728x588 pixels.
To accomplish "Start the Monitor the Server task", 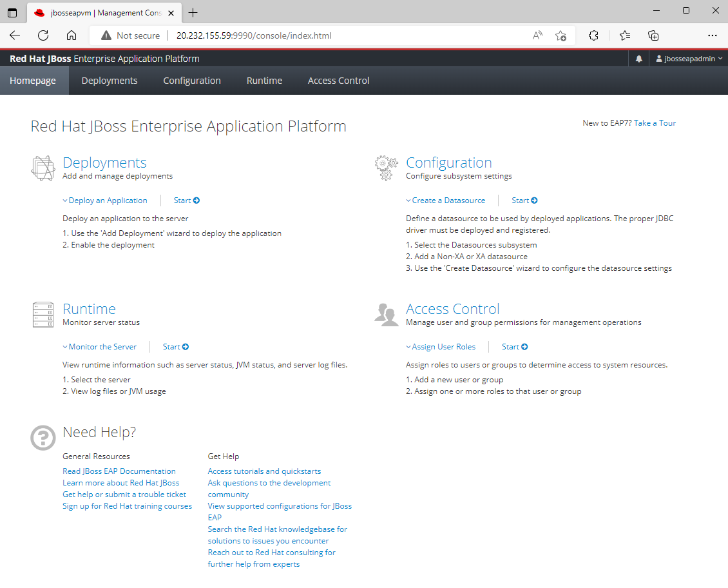I will pos(176,346).
